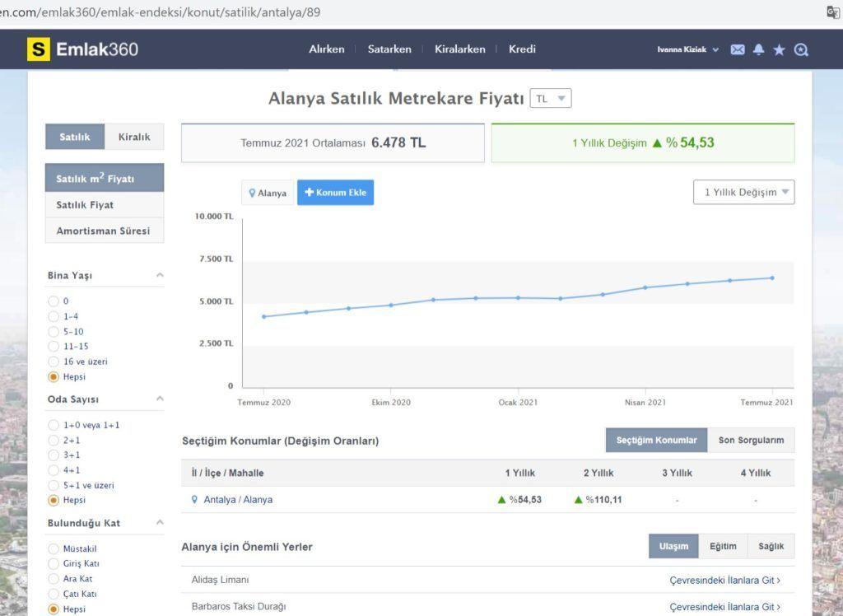Open the messages envelope icon
843x616 pixels.
pos(738,49)
